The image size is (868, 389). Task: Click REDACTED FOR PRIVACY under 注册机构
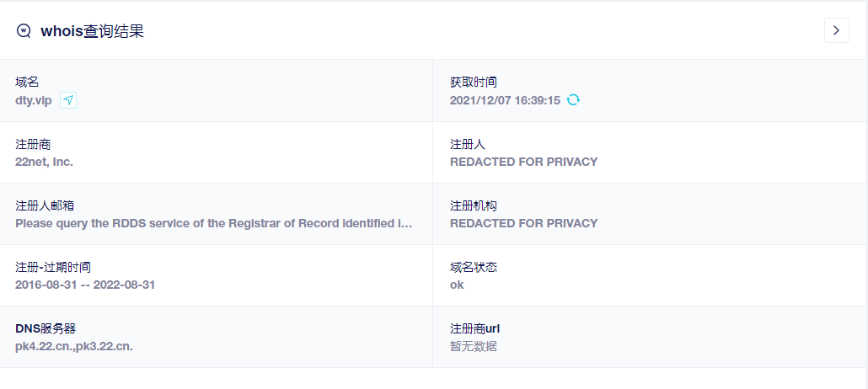coord(523,223)
